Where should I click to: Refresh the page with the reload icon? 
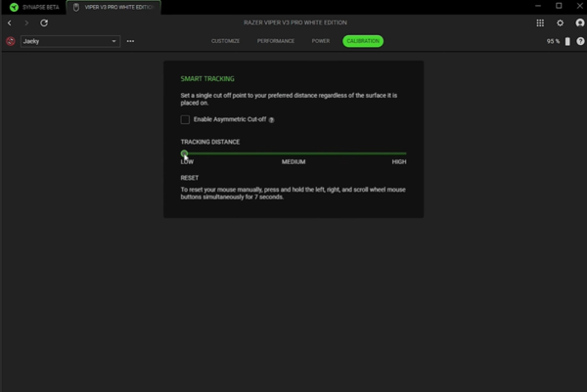[x=44, y=22]
